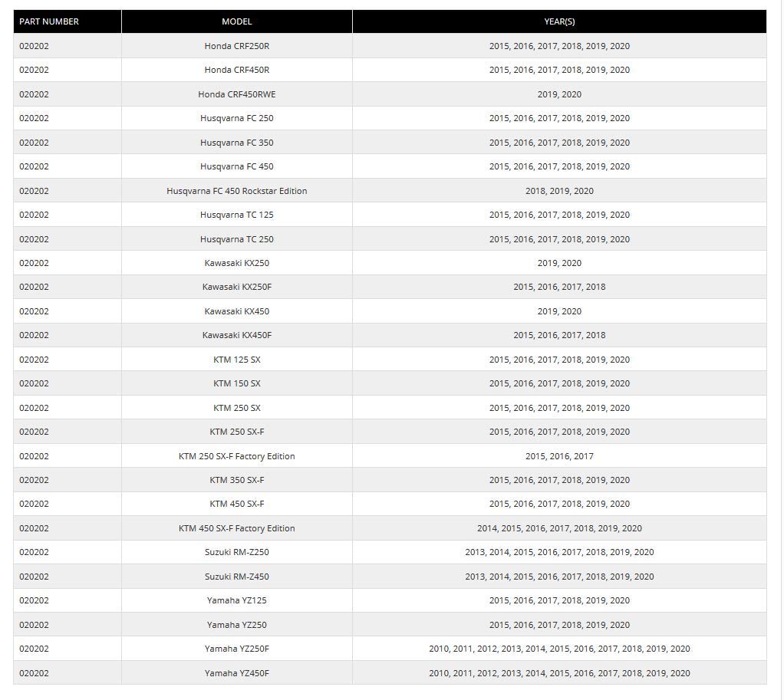The height and width of the screenshot is (700, 784).
Task: Select part number cell in KTM 350 SX-F row
Action: pos(34,480)
